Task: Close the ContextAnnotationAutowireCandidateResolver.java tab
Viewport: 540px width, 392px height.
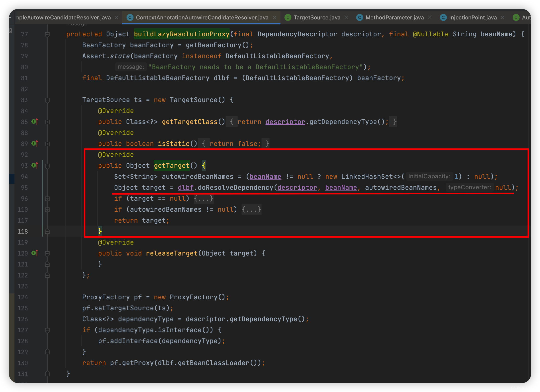Action: pyautogui.click(x=274, y=17)
